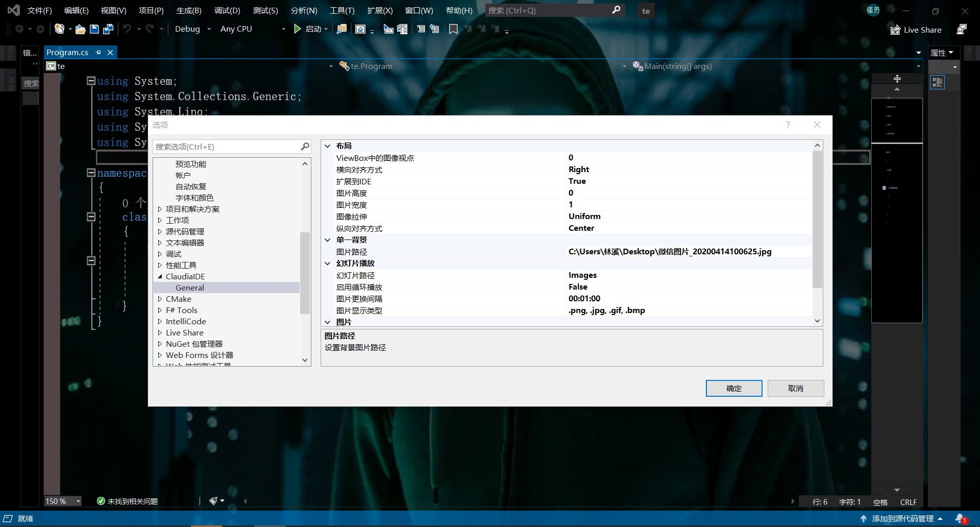Toggle a bookmark with the bookmark icon
The height and width of the screenshot is (527, 980).
point(453,29)
